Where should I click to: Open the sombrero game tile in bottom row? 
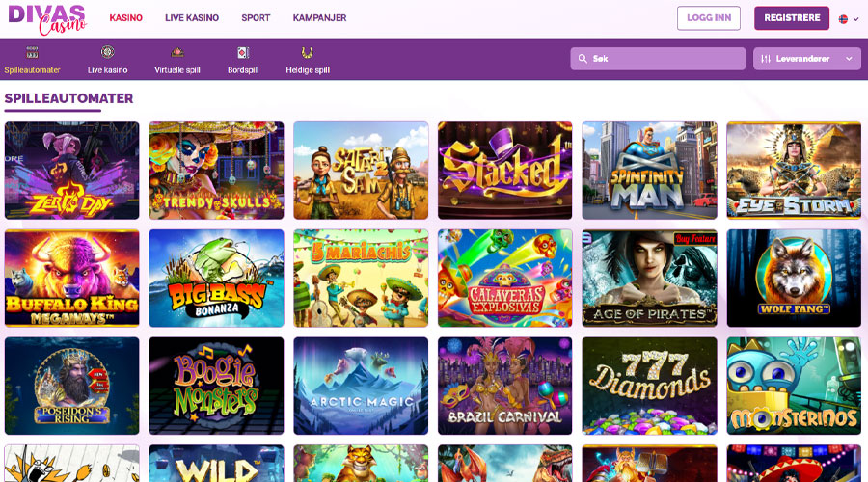[794, 464]
